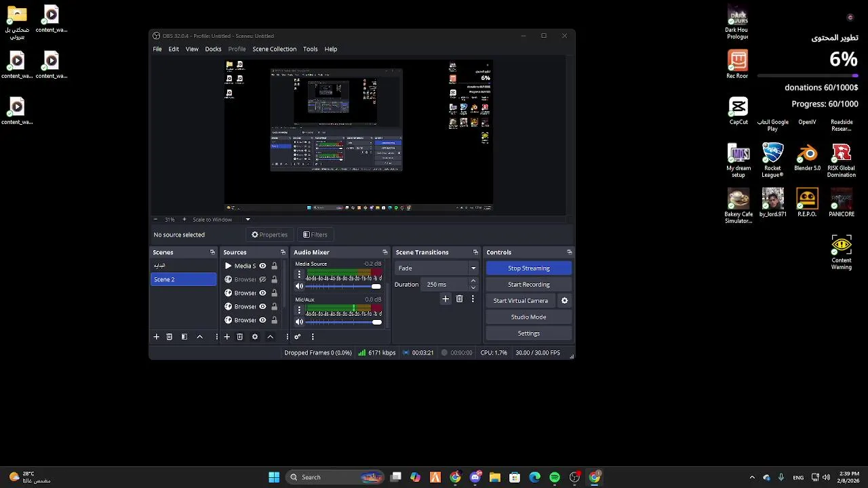This screenshot has height=488, width=868.
Task: Pop out the Audio Mixer dock
Action: click(x=385, y=252)
